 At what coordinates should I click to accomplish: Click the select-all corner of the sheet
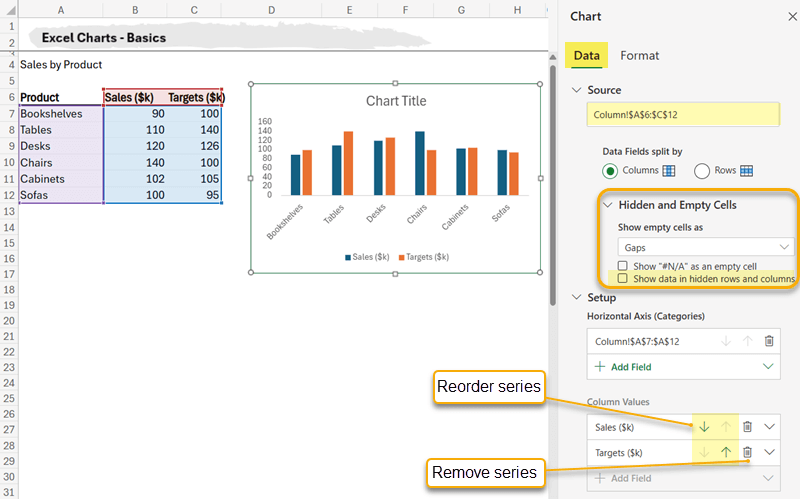point(10,10)
